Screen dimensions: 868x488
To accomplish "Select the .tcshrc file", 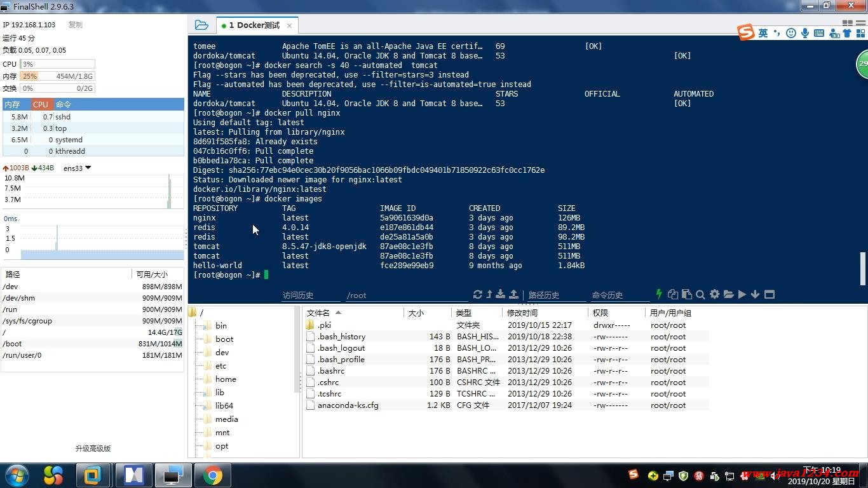I will (x=506, y=393).
